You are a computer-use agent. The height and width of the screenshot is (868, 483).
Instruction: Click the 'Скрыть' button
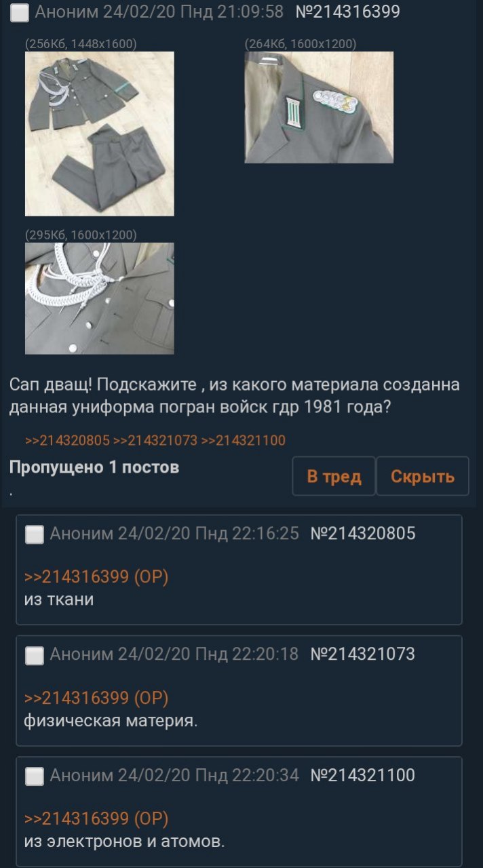(423, 476)
